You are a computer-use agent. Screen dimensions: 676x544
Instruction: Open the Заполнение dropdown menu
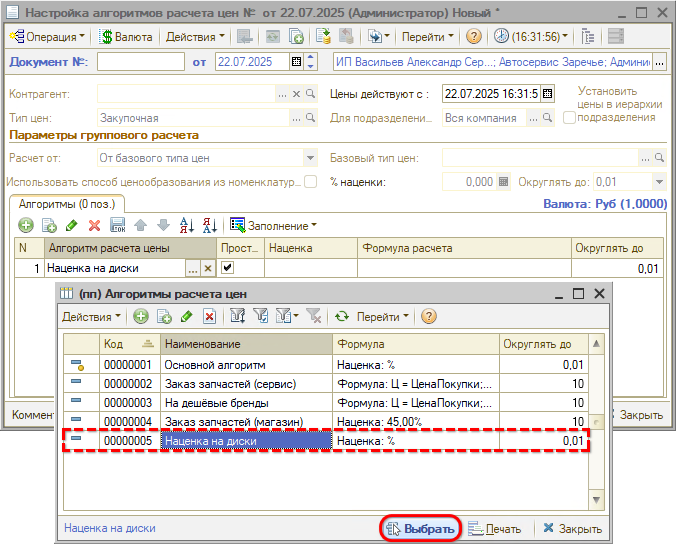point(274,225)
